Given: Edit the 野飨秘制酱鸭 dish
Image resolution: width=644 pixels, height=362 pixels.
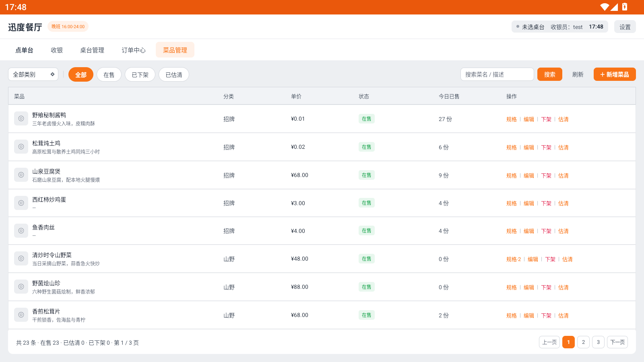Looking at the screenshot, I should [529, 119].
